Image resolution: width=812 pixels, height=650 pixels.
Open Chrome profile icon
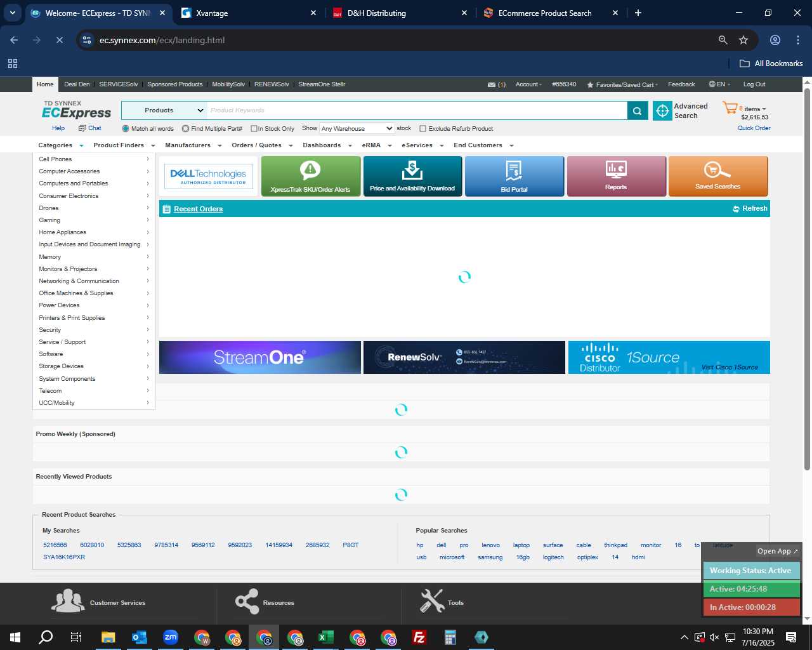tap(775, 40)
